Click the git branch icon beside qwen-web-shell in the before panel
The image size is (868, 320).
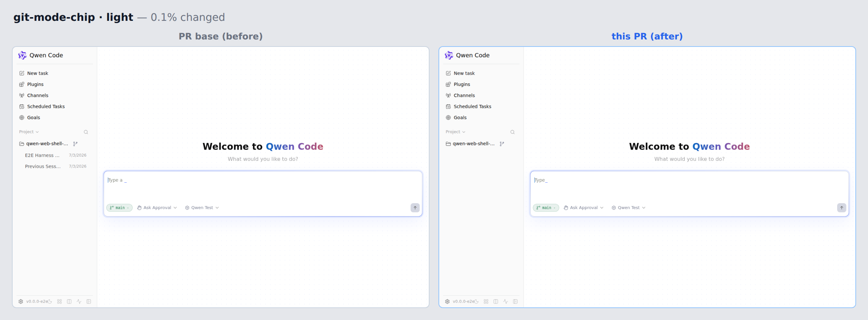tap(75, 144)
